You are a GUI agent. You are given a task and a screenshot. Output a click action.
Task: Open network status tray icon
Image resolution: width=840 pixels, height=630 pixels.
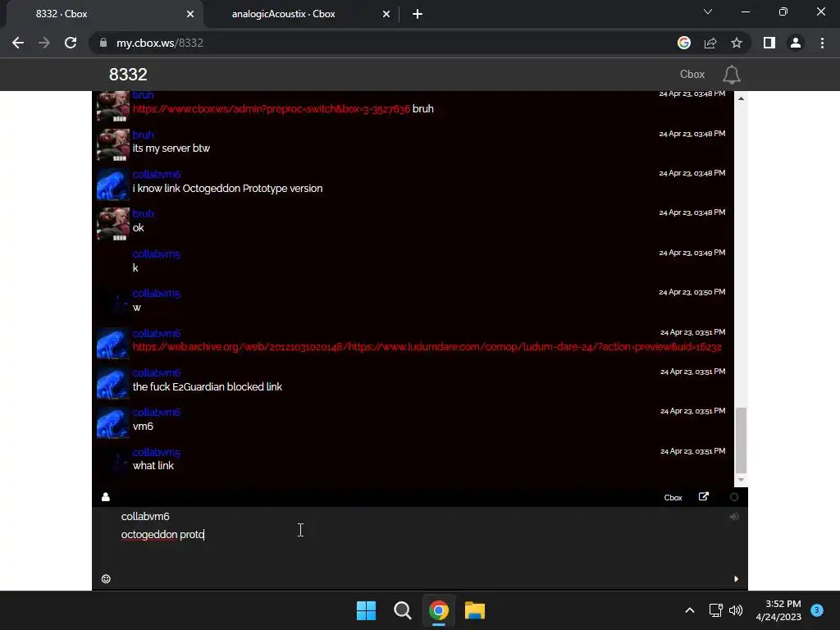point(715,610)
